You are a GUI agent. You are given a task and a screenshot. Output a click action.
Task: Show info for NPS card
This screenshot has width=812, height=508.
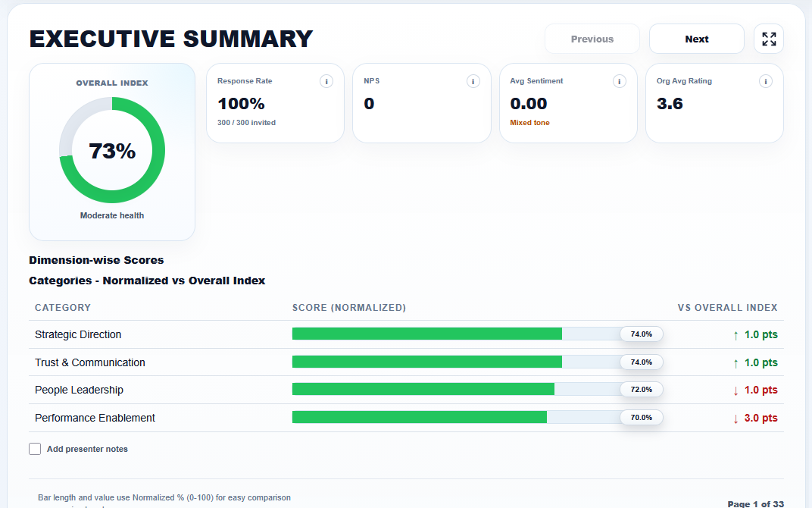[x=473, y=81]
